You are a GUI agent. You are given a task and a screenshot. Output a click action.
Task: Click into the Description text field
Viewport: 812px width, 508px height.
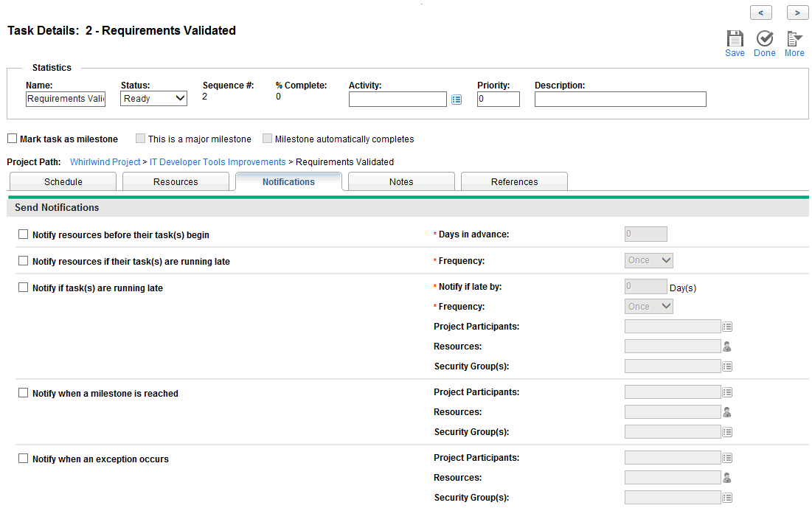click(620, 99)
